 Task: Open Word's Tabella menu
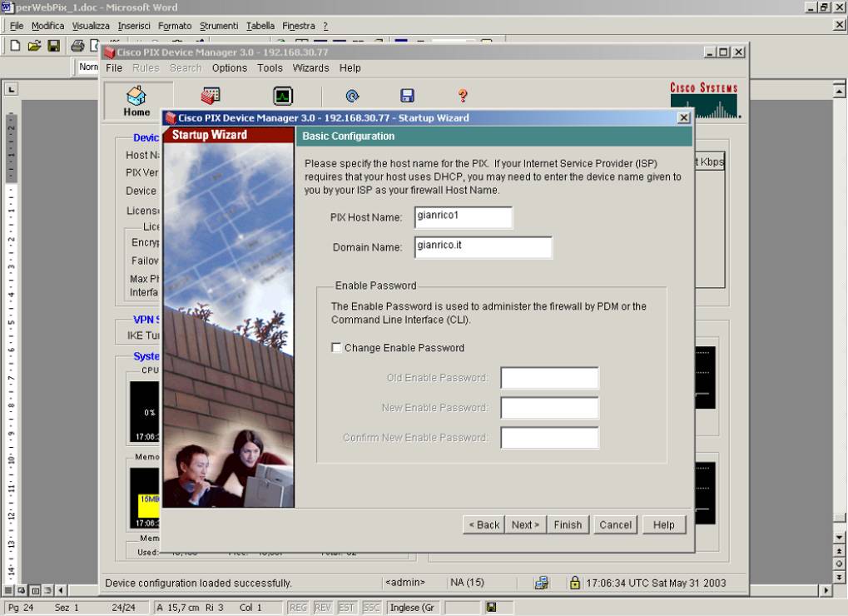point(260,26)
